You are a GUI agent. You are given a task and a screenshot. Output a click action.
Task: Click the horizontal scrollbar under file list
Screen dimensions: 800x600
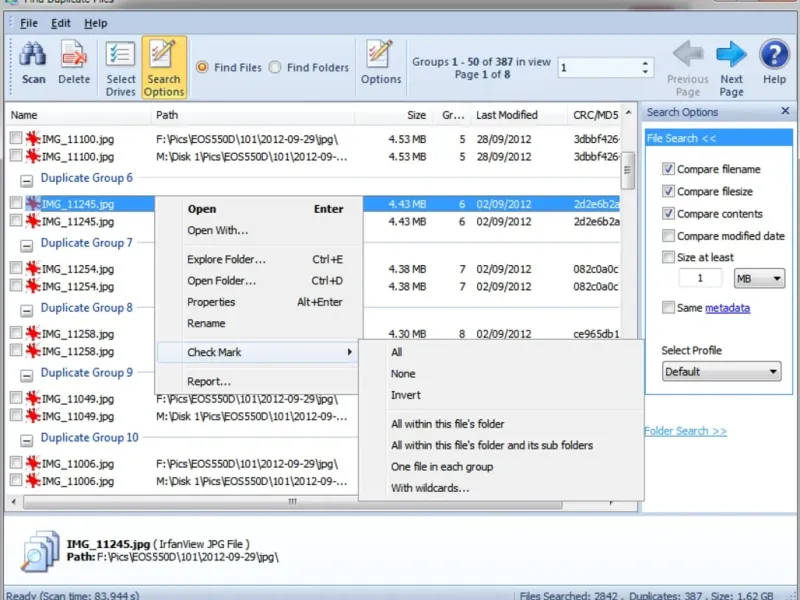(x=292, y=502)
